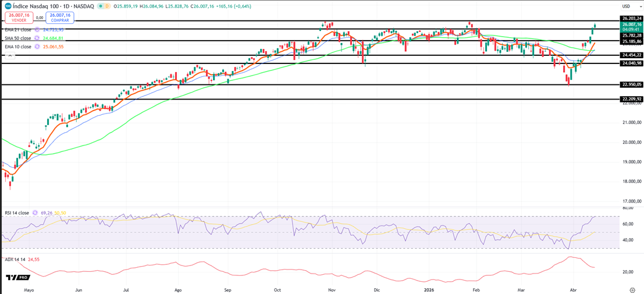Select the SMA 50 close indicator legend

point(17,38)
